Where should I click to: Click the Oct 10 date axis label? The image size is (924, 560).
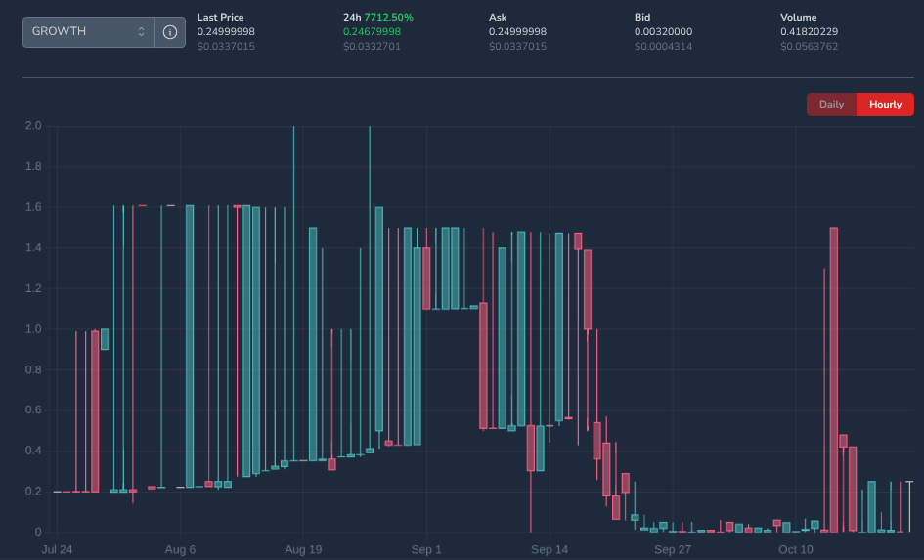point(796,549)
